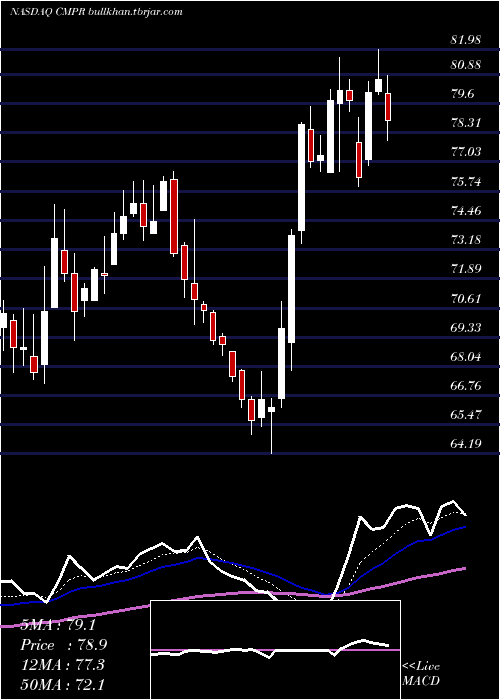Click the 79.6 price axis label

click(x=463, y=94)
